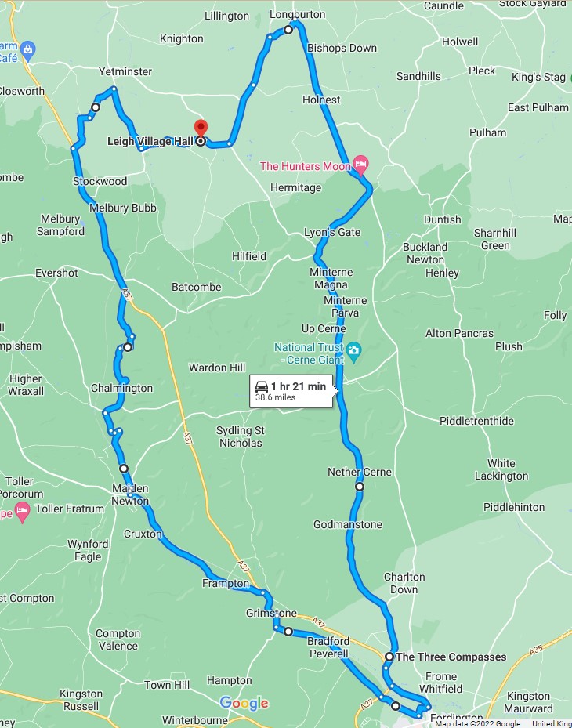Click the Google logo on map
The height and width of the screenshot is (728, 572).
(x=244, y=704)
